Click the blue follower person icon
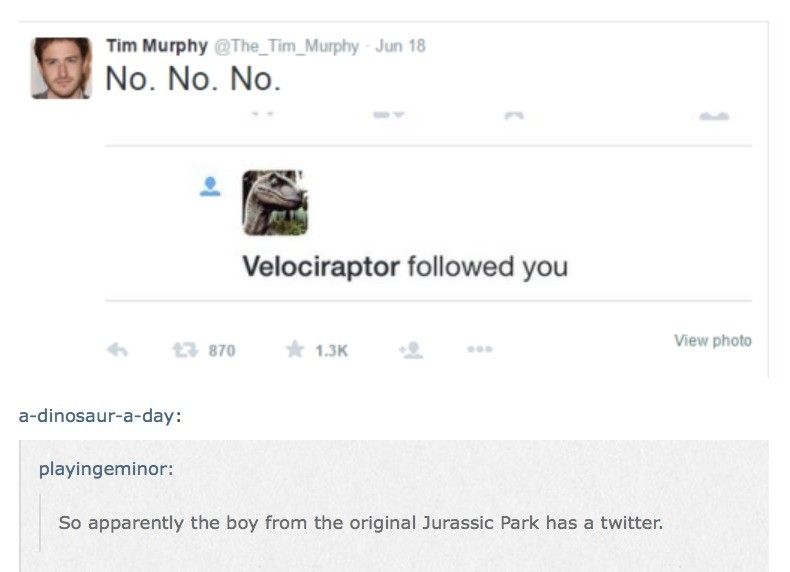Viewport: 790px width, 572px height. (x=210, y=186)
